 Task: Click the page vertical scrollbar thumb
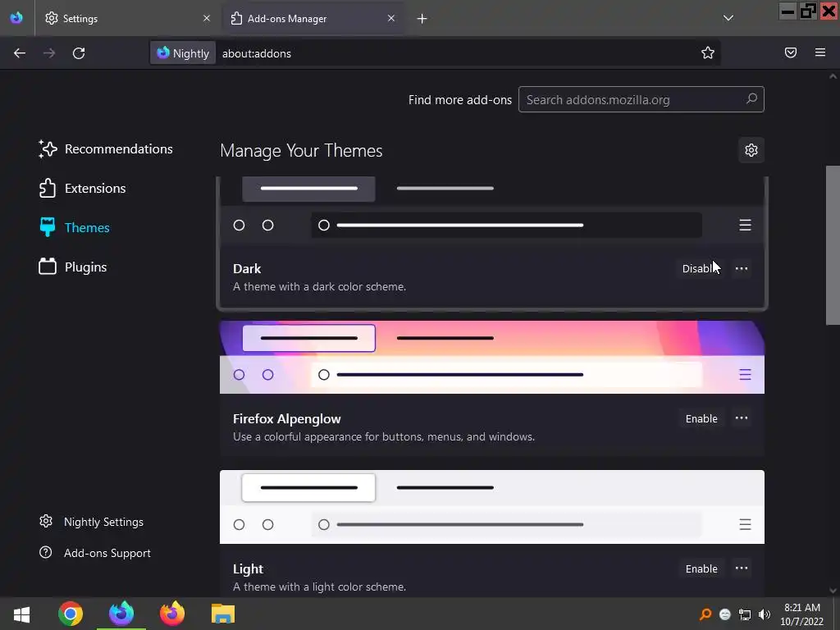tap(833, 245)
